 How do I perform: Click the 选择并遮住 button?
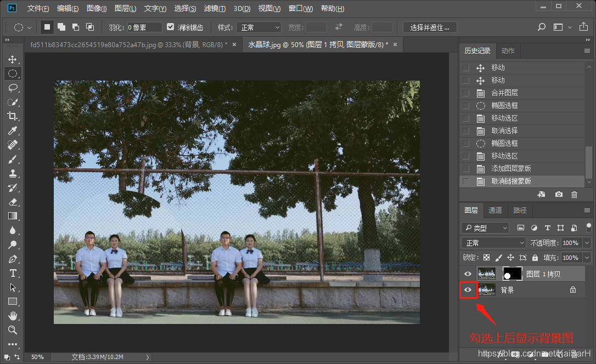430,27
